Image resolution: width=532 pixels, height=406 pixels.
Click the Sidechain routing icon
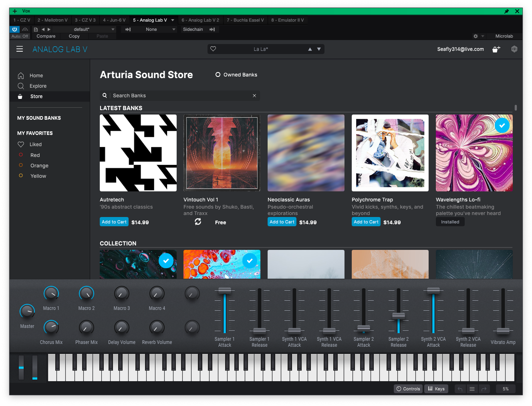[212, 29]
